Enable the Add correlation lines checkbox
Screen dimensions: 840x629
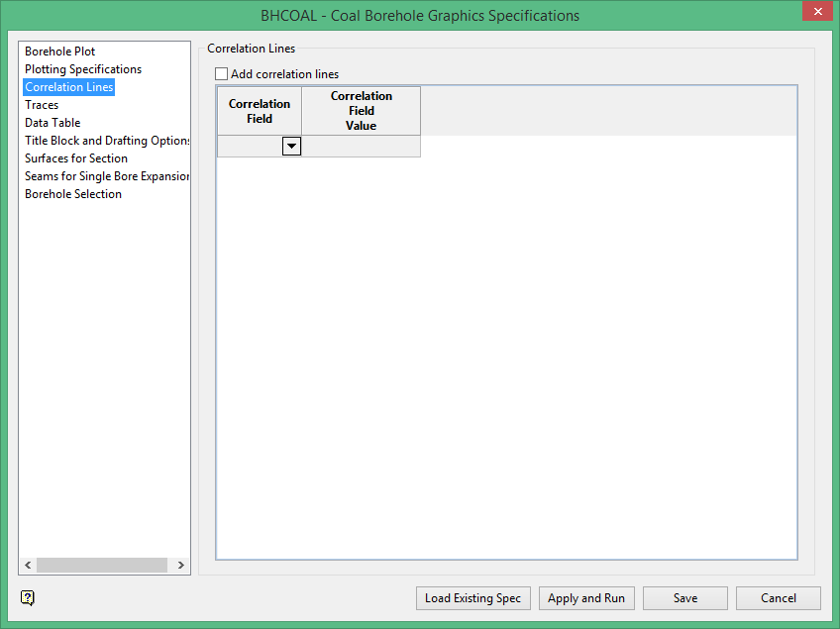point(221,74)
